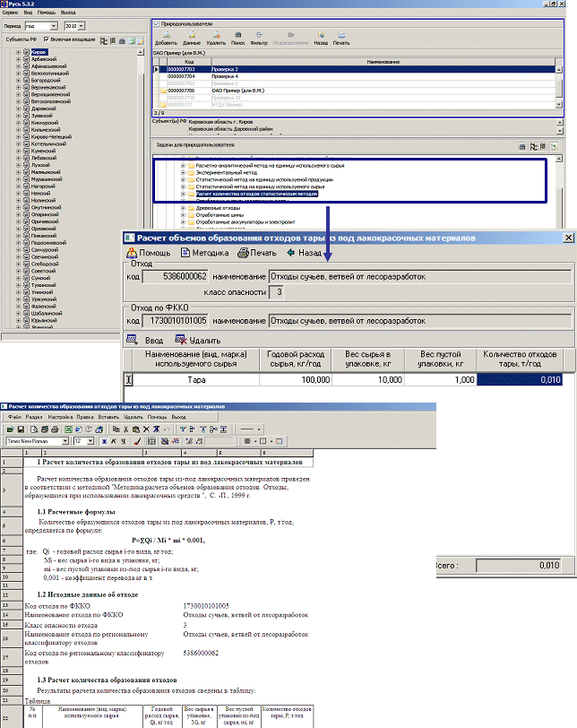Click Печать in the calculation window

pos(257,253)
